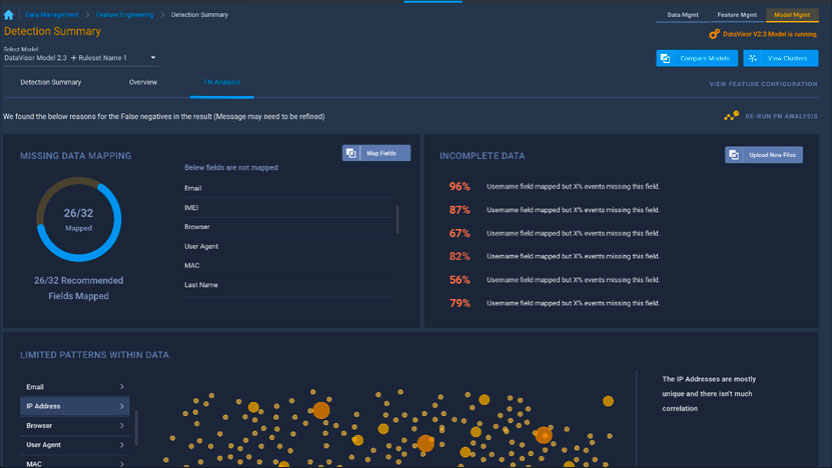Viewport: 832px width, 468px height.
Task: Click Re-run FN Analysis link
Action: (x=781, y=116)
